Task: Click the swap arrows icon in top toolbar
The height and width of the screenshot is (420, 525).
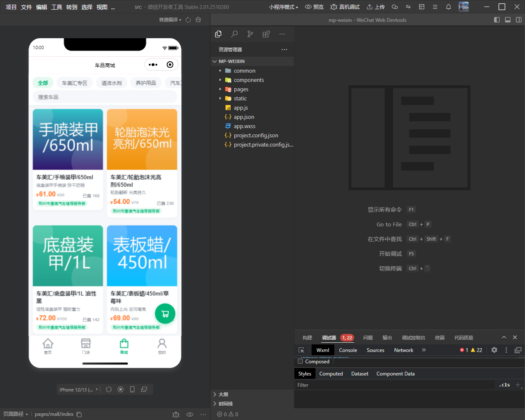Action: point(408,7)
